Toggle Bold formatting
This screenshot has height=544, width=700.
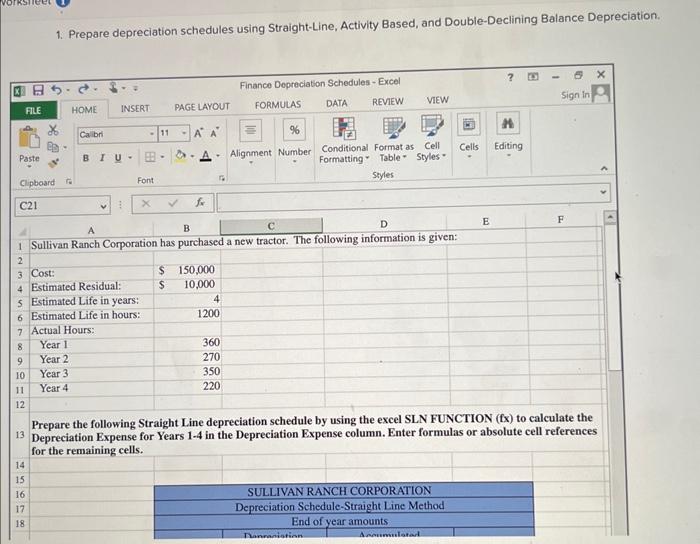click(86, 158)
